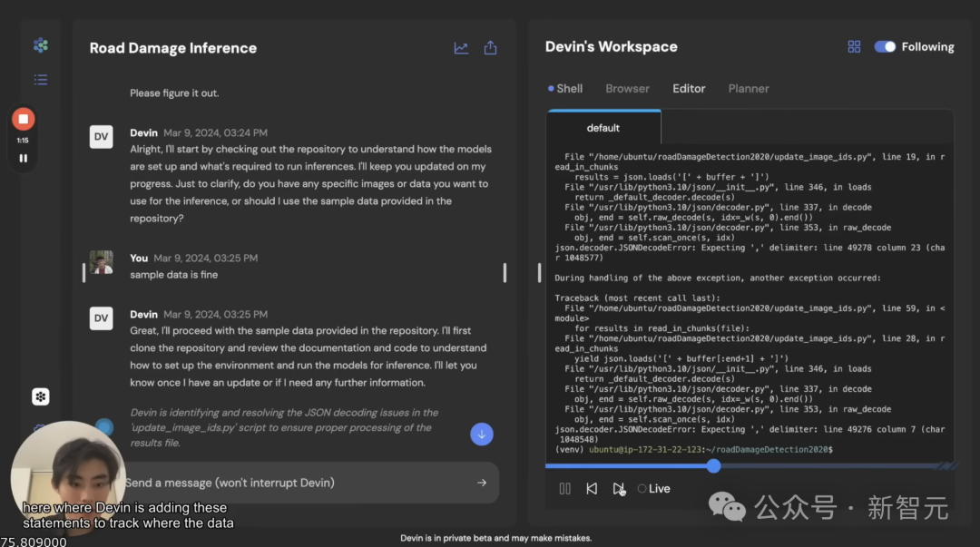Viewport: 980px width, 547px height.
Task: Click the 'Traceback (most recent call last):' line
Action: pos(638,298)
